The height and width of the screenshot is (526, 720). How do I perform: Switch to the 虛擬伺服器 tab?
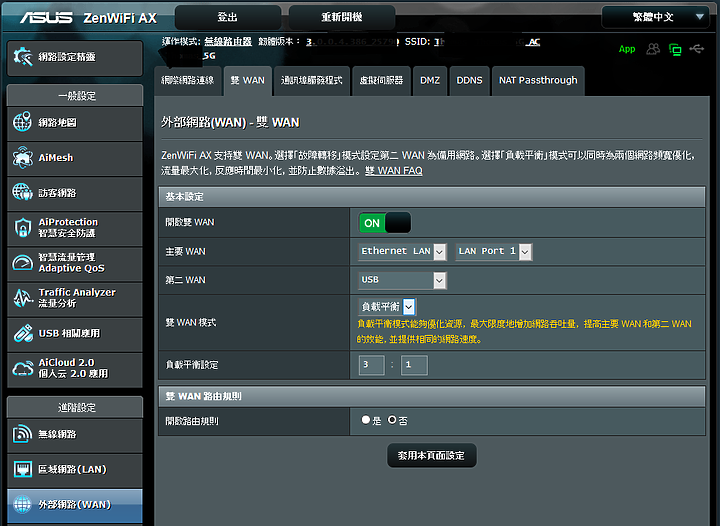[x=381, y=80]
